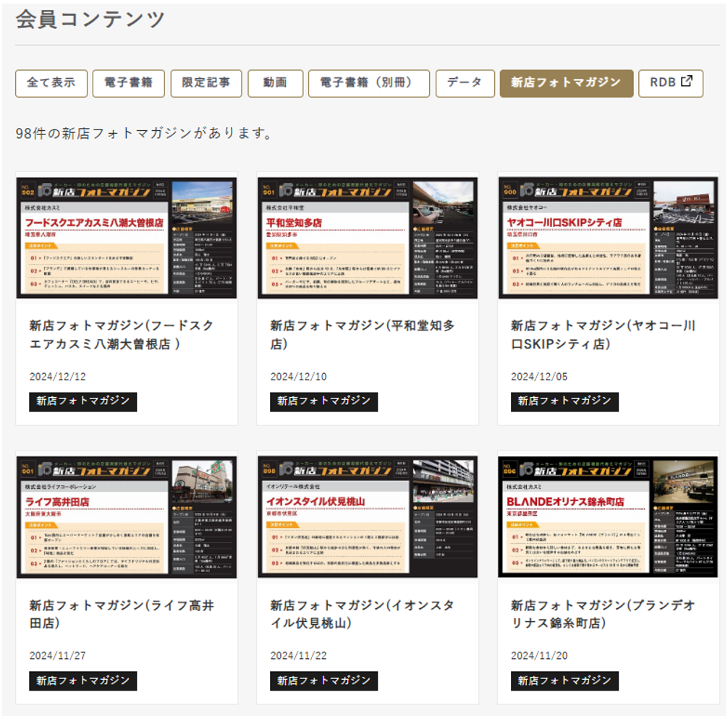Open the フードスクエアカスミ八潮大曽根店 thumbnail image
The image size is (728, 721).
point(127,237)
